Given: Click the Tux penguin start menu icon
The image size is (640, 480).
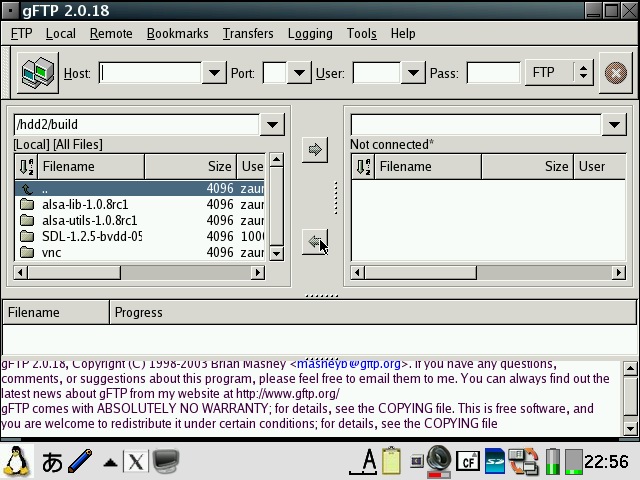Looking at the screenshot, I should point(17,461).
